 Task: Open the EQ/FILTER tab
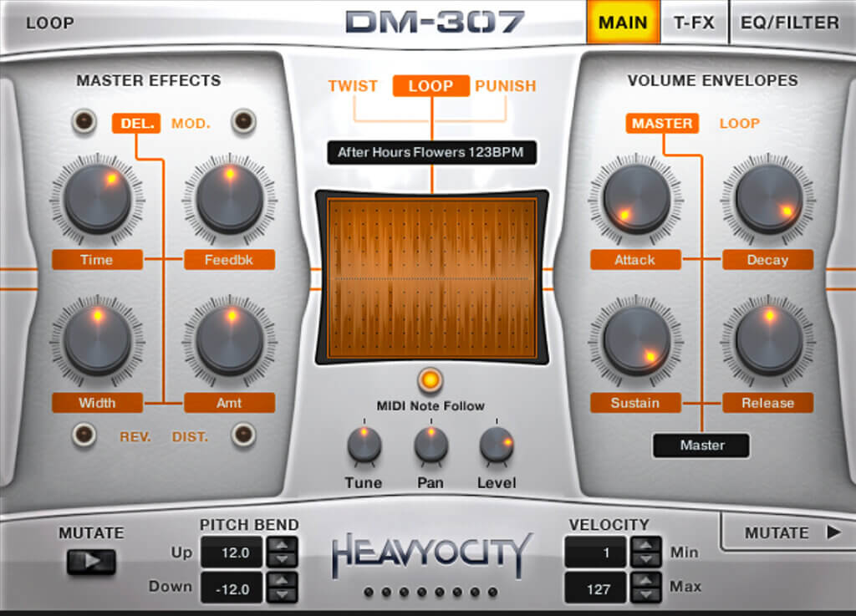coord(789,22)
